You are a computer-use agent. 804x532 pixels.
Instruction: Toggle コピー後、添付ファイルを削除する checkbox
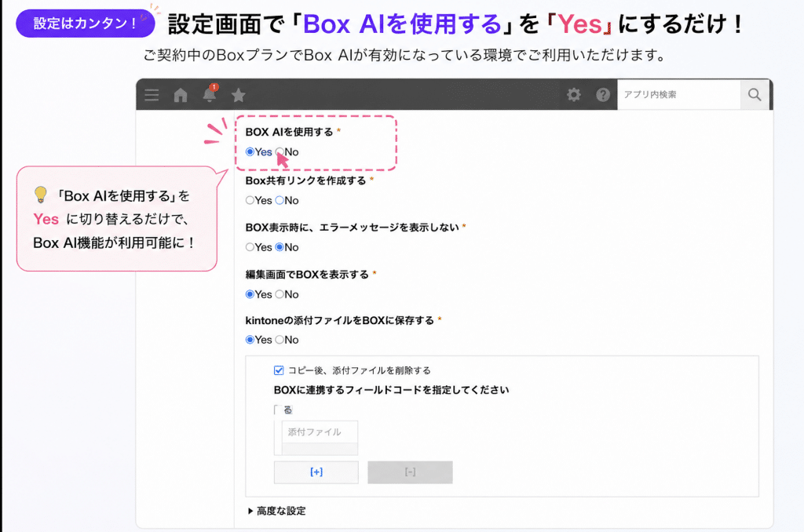[x=279, y=370]
